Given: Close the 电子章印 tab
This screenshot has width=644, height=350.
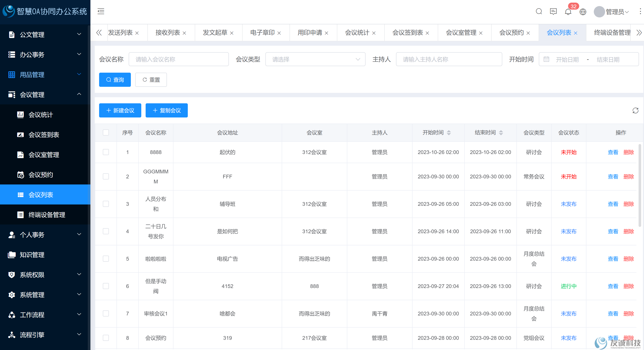Looking at the screenshot, I should (x=279, y=33).
